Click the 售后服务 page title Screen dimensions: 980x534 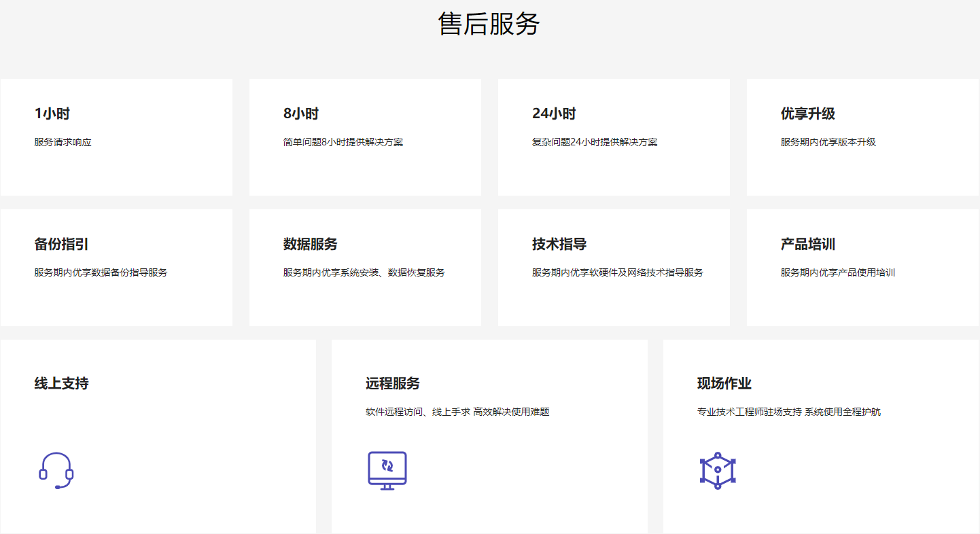point(489,24)
